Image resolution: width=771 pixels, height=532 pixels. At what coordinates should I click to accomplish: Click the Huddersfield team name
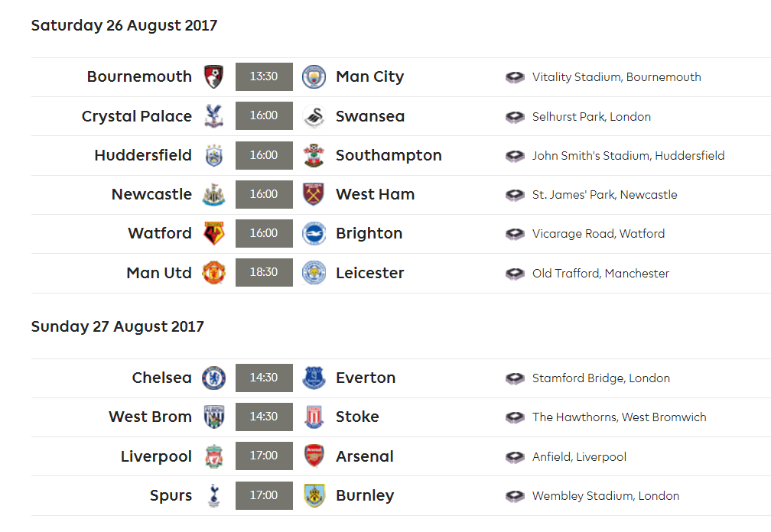143,155
